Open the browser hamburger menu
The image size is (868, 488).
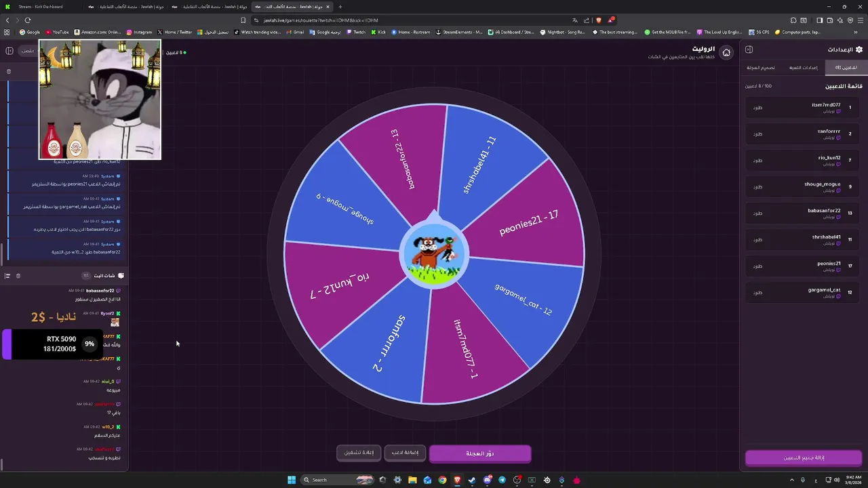(861, 20)
